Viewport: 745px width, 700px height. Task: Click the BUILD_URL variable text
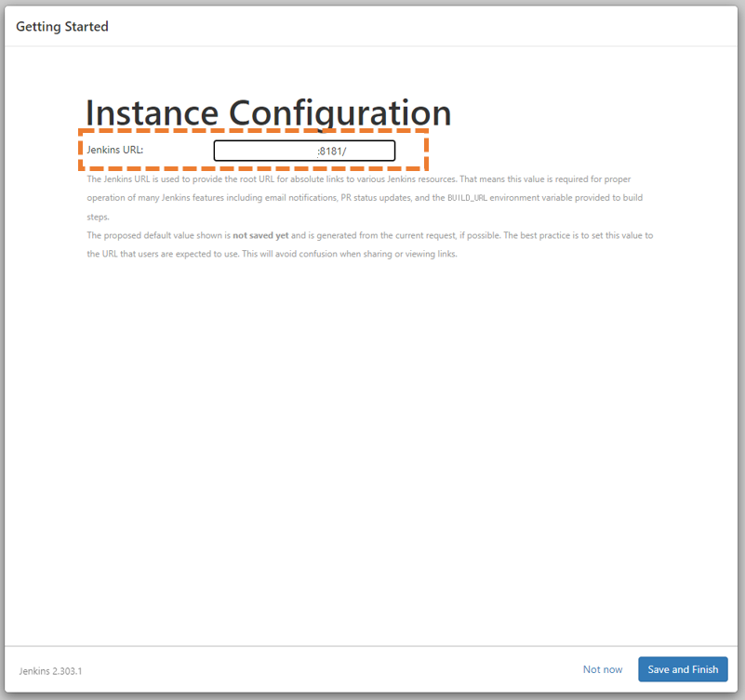(467, 198)
